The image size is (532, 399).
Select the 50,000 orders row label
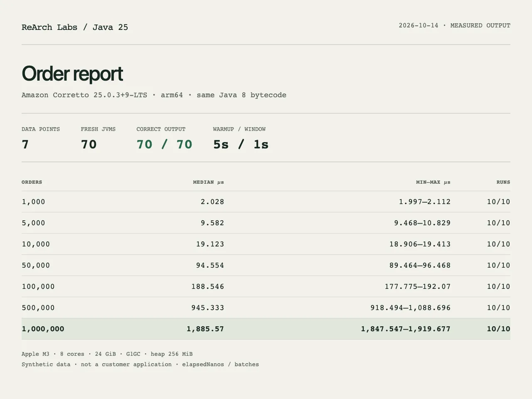36,266
